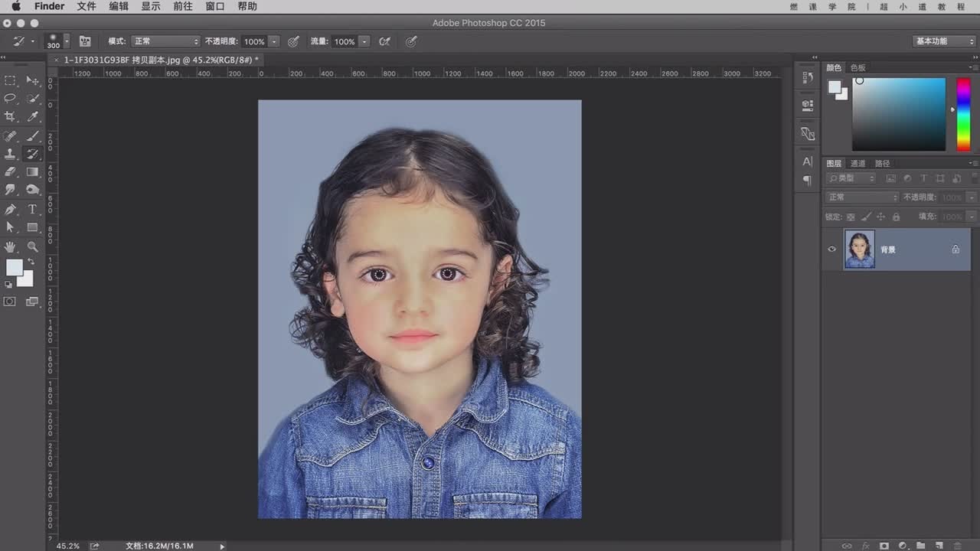Create a new group folder

click(920, 546)
